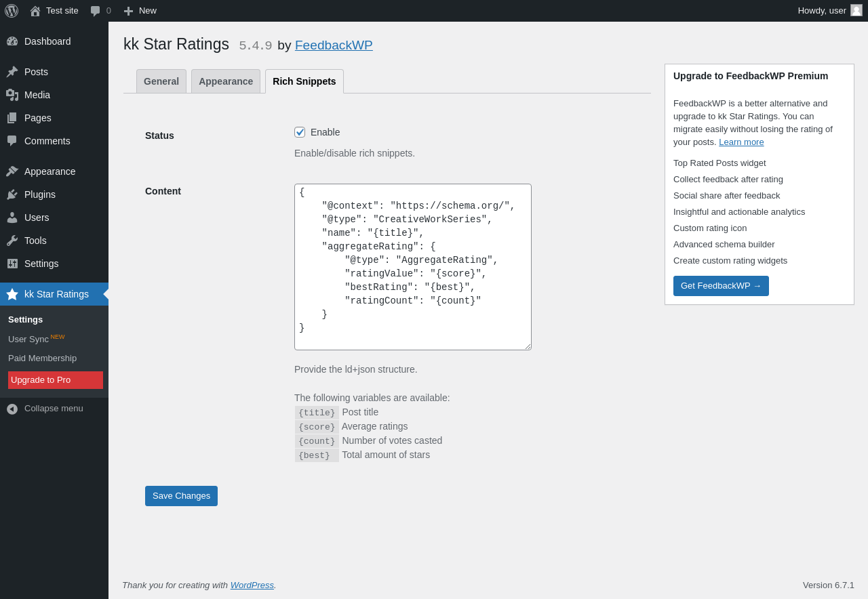Open the New content dropdown

coord(140,11)
